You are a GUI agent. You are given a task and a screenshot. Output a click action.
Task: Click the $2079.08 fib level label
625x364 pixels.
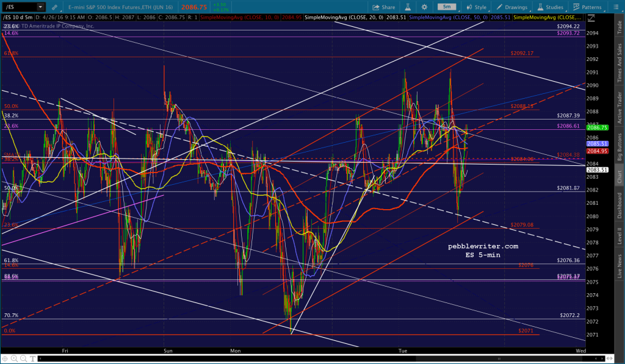pos(522,225)
